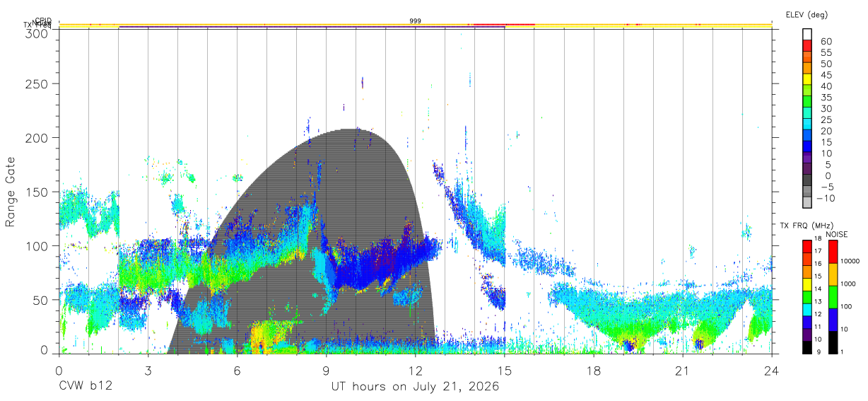Screen dimensions: 868x401
Task: Click the 3 tick on UT hours axis
Action: pos(148,370)
